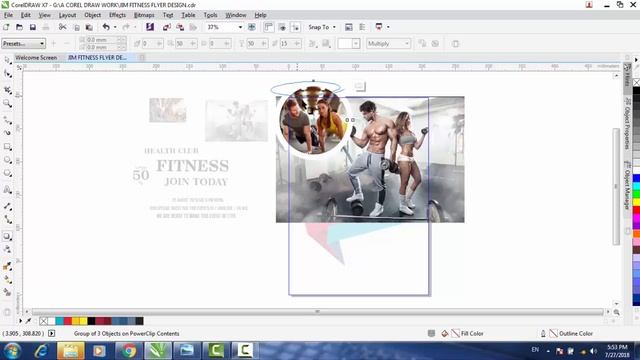The image size is (640, 360).
Task: Open the Windows Start button
Action: [12, 351]
